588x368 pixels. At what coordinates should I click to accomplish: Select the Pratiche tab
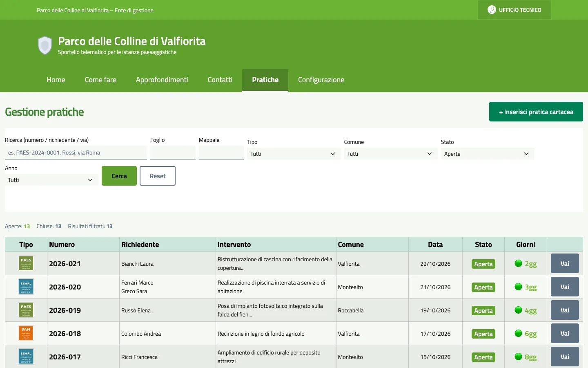pos(265,80)
